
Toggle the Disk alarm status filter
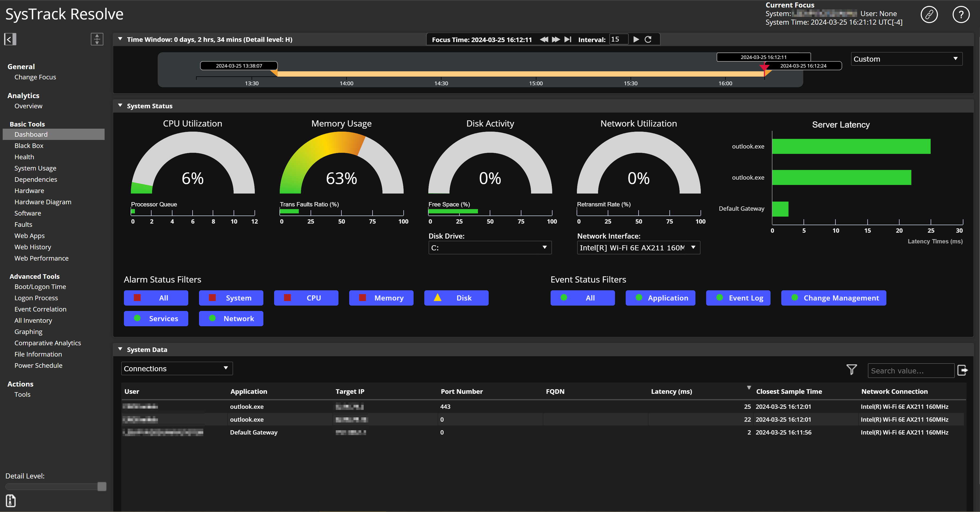pos(456,298)
